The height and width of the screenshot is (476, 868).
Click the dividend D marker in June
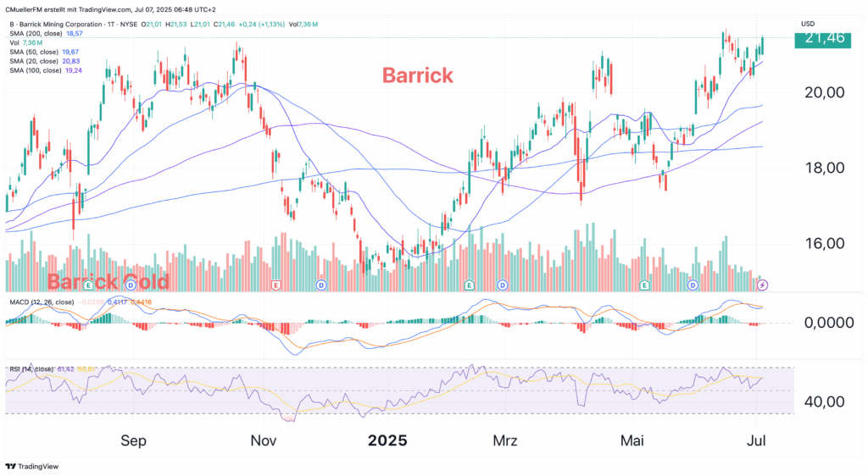tap(693, 285)
